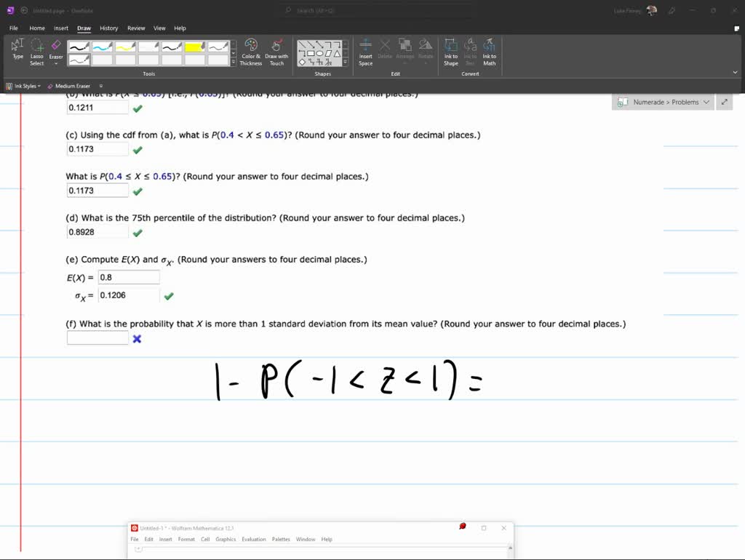Convert ink with Ink to Shape
This screenshot has width=745, height=560.
coord(451,52)
